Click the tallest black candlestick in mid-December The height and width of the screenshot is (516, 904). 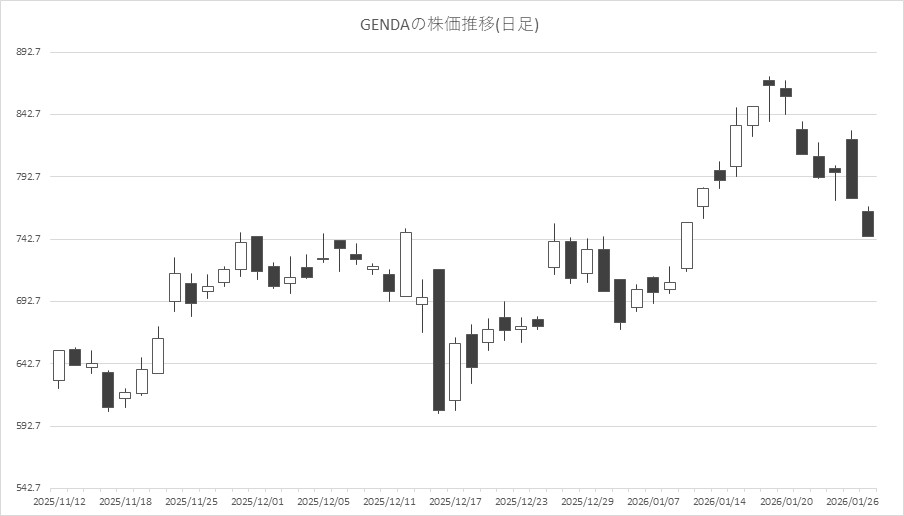[x=438, y=340]
